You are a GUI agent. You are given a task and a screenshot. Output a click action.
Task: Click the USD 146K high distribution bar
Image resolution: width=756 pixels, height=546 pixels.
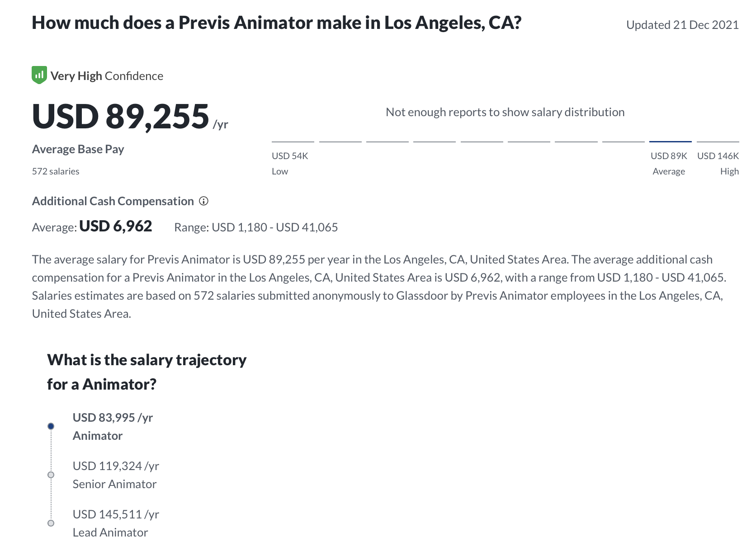point(718,141)
